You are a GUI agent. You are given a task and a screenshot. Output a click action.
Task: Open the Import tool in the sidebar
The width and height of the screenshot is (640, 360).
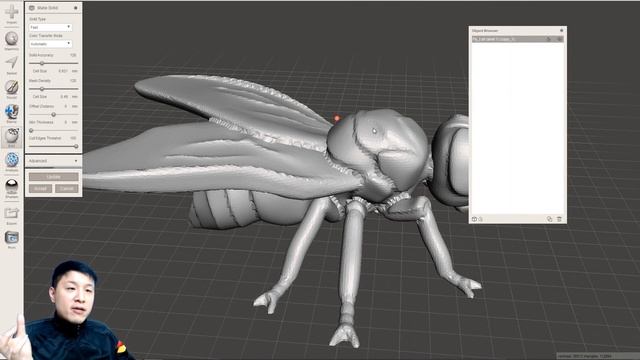pos(11,13)
